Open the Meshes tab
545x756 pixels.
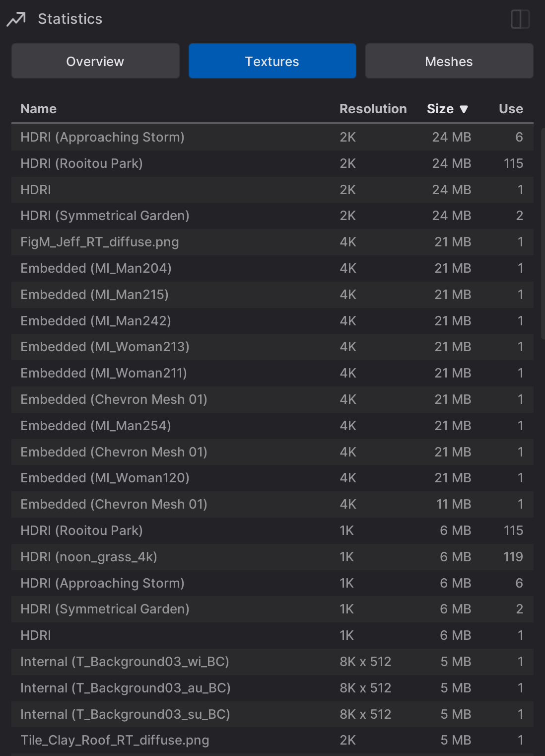[449, 61]
